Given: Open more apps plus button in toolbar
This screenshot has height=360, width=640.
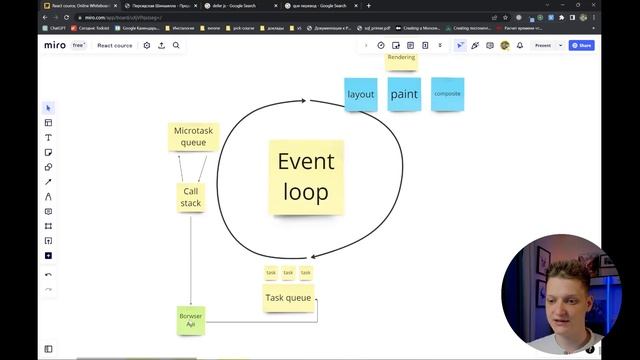Looking at the screenshot, I should click(x=49, y=256).
